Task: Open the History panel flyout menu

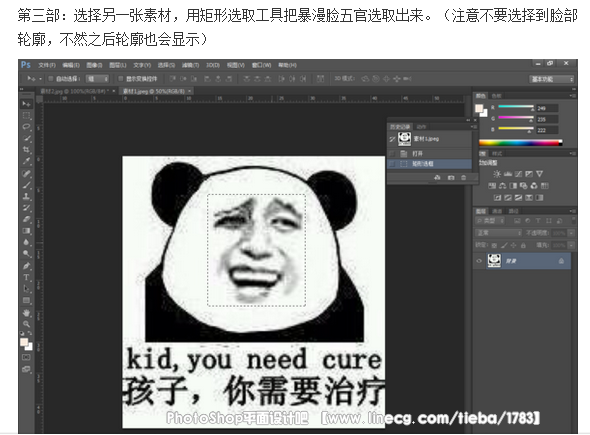Action: pos(474,127)
